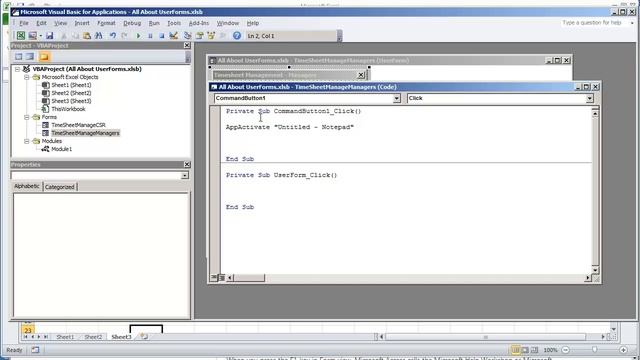This screenshot has width=640, height=360.
Task: Open the Properties Window toolbar icon
Action: (x=200, y=36)
